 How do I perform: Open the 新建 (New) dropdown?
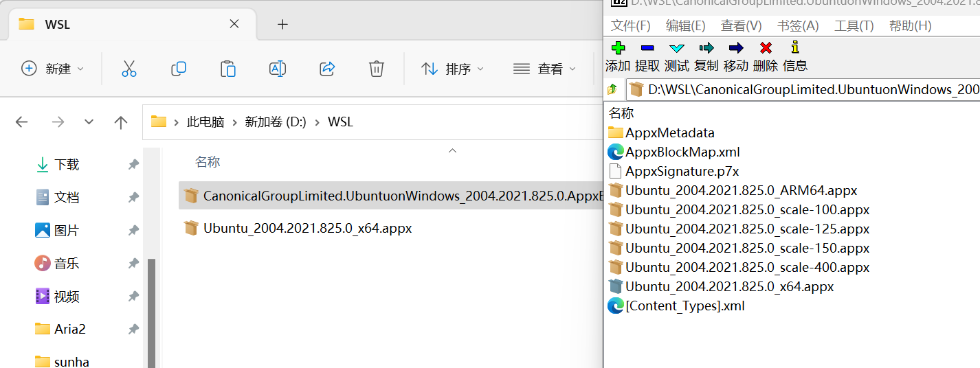[x=53, y=69]
